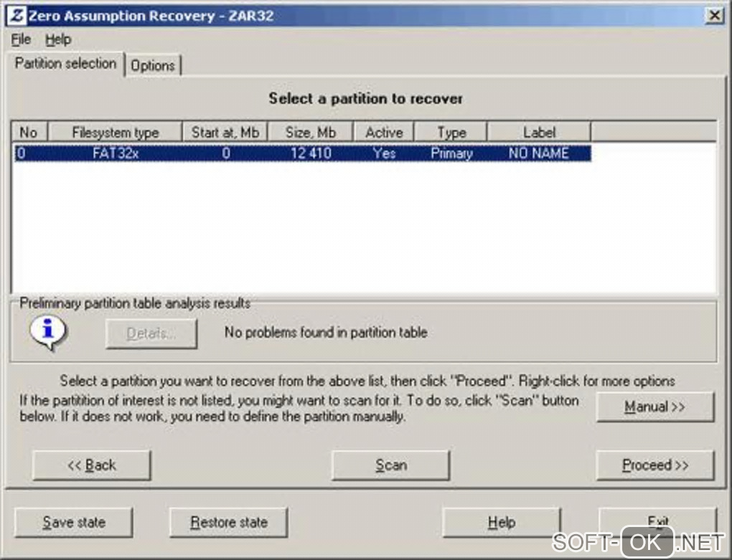Close the ZAR32 window
732x560 pixels.
pos(714,15)
